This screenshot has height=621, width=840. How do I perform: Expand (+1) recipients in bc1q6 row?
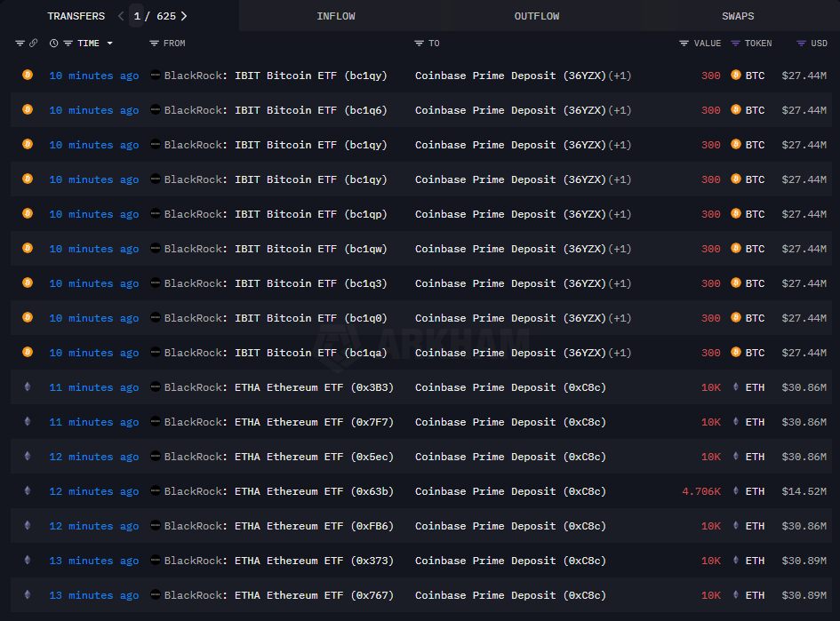click(620, 110)
